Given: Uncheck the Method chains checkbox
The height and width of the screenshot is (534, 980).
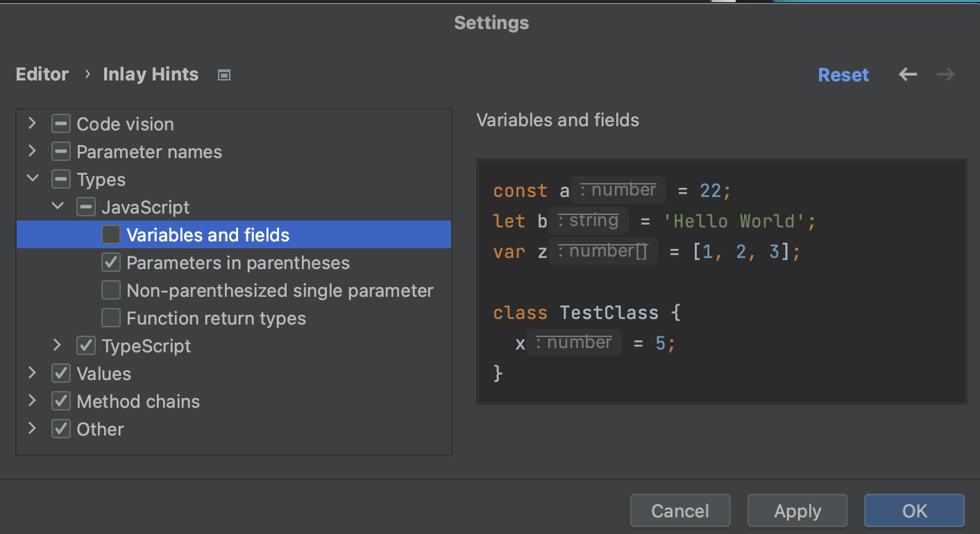Looking at the screenshot, I should (x=61, y=401).
